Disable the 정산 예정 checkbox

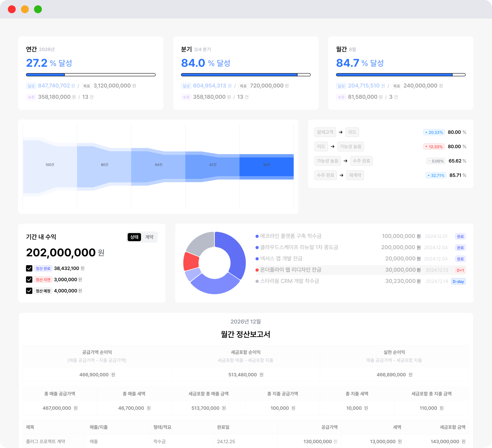coord(29,291)
